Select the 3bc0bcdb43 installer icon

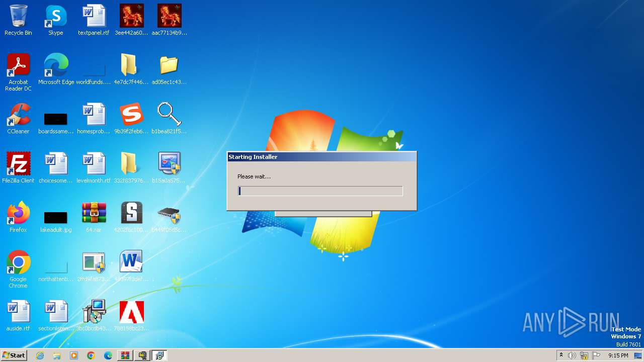pyautogui.click(x=94, y=316)
